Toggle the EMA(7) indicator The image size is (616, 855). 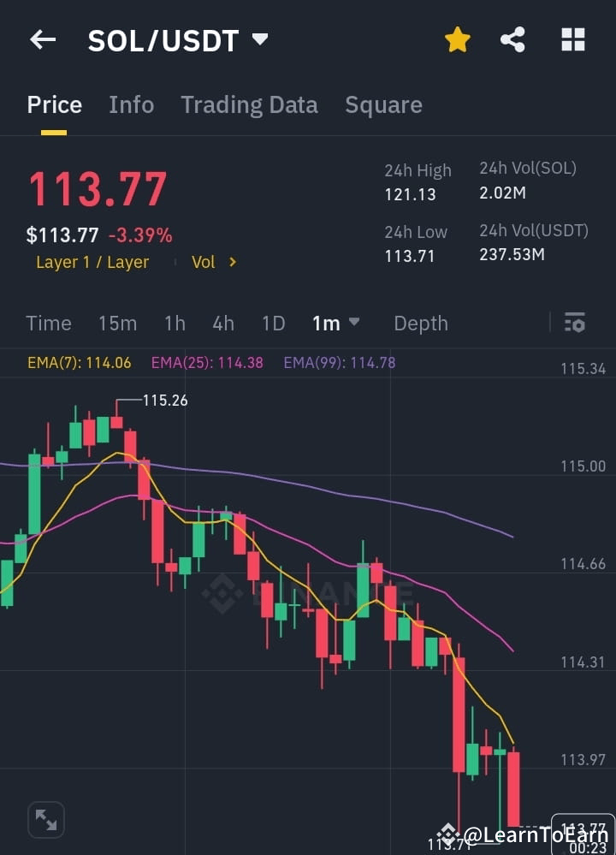80,362
